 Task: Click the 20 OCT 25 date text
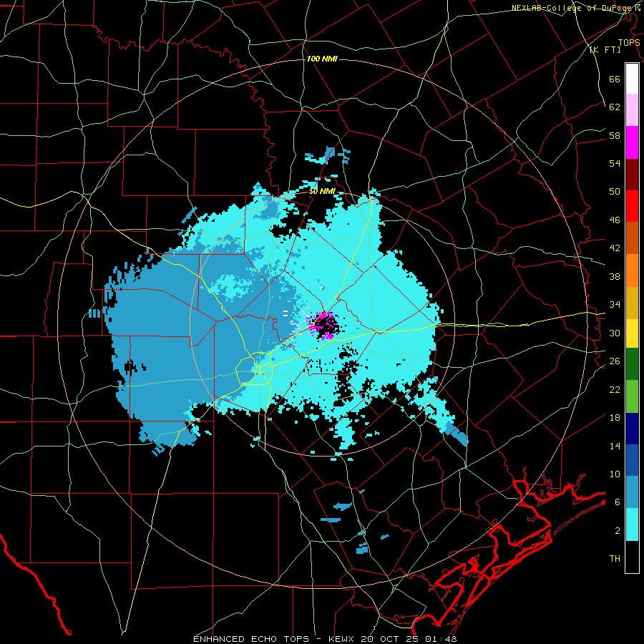point(391,639)
